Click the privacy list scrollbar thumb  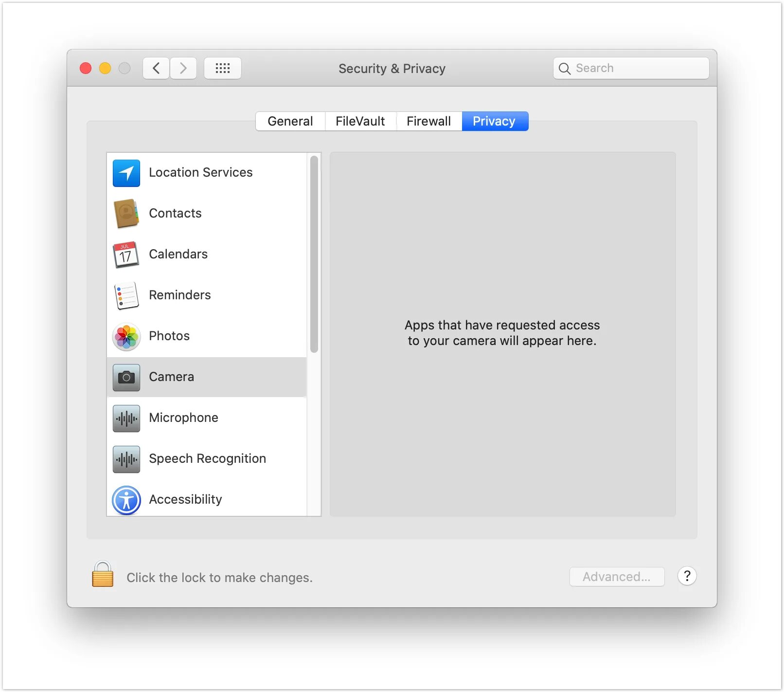pos(314,254)
